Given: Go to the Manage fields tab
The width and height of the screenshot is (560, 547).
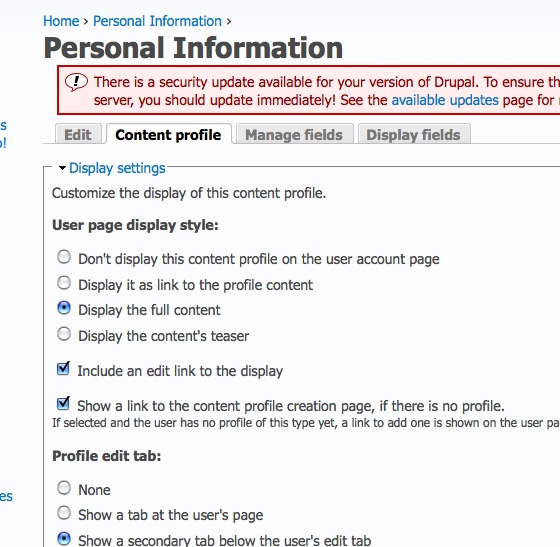Looking at the screenshot, I should [294, 135].
